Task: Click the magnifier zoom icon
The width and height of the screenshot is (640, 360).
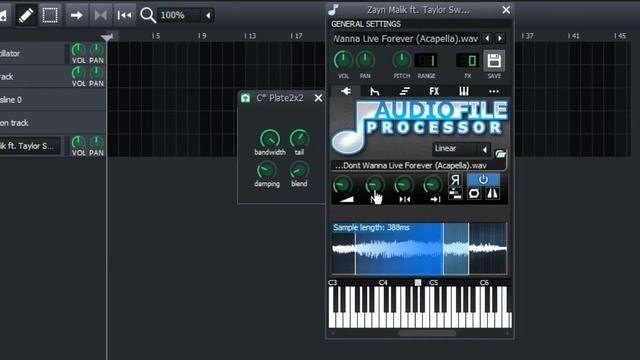Action: [148, 16]
